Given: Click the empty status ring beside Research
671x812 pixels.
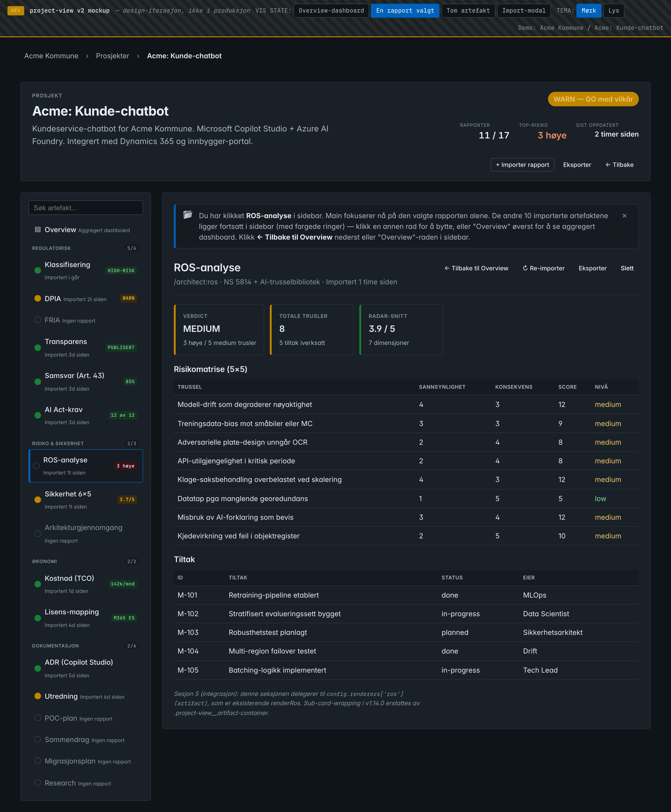Looking at the screenshot, I should coord(38,783).
